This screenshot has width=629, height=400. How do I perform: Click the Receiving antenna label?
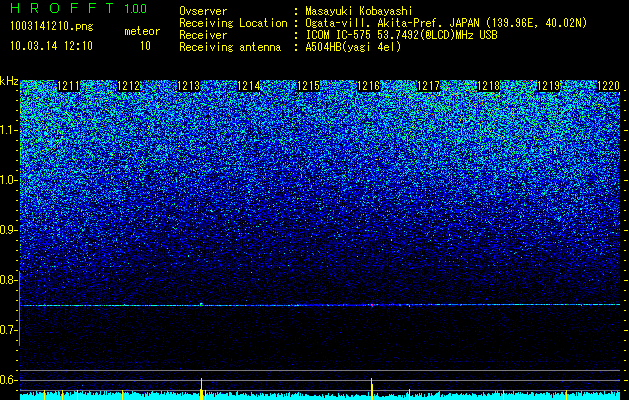point(230,47)
